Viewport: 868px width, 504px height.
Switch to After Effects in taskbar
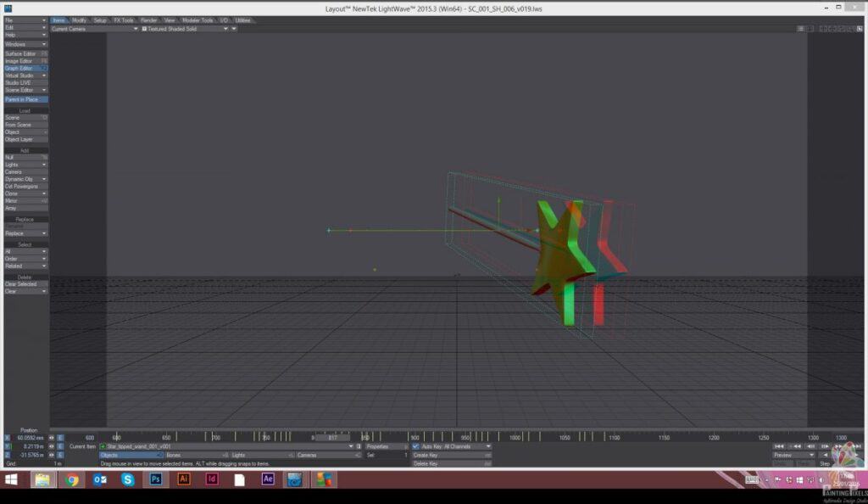point(268,479)
